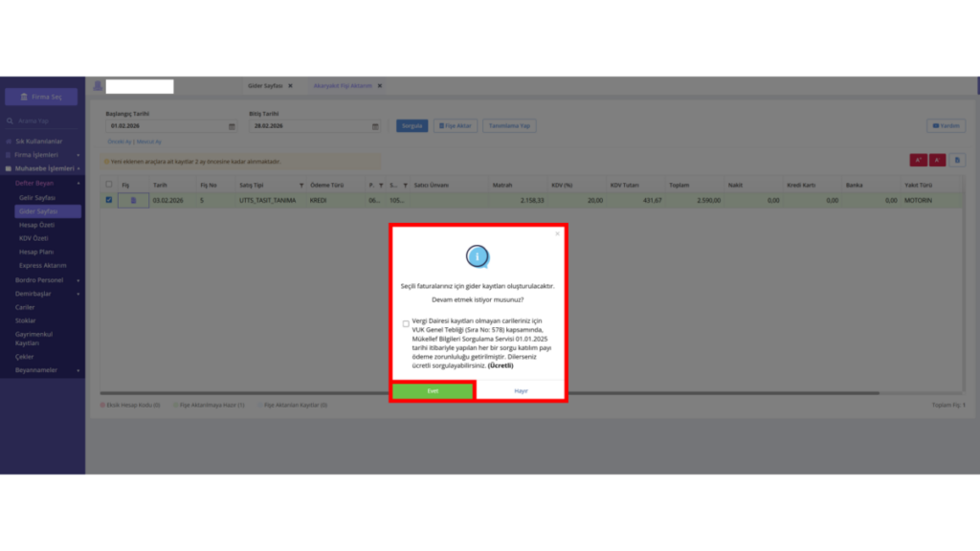Select the Önceki Ay link

point(120,142)
